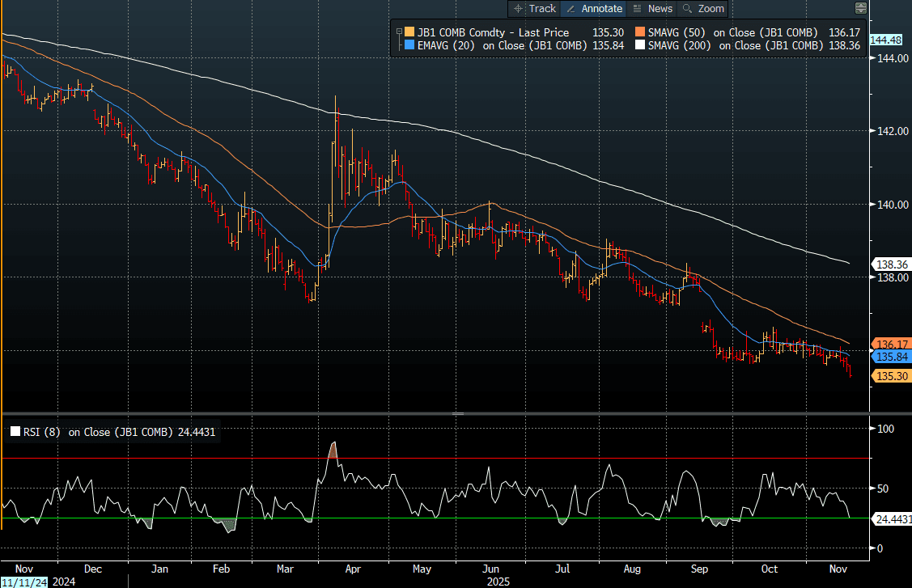This screenshot has width=912, height=588.
Task: Select the Annotate pencil tool
Action: tap(593, 8)
